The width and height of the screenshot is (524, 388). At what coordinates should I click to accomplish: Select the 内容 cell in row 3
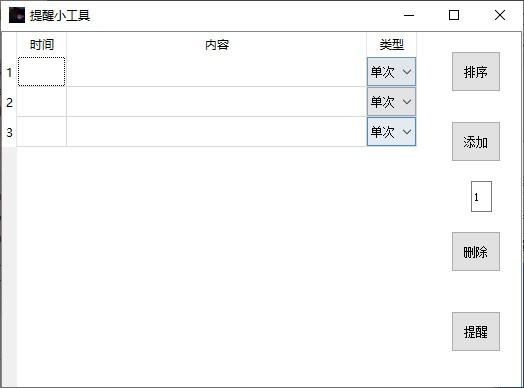[217, 131]
